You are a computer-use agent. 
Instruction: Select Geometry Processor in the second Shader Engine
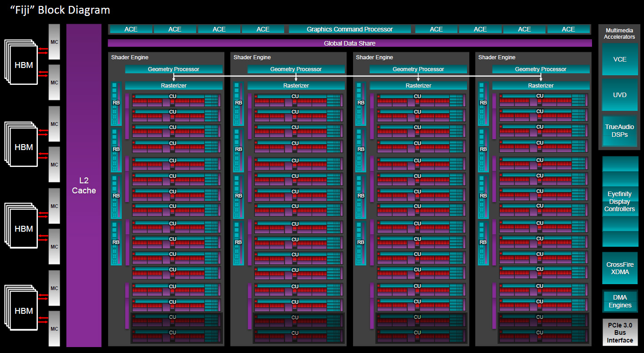pyautogui.click(x=296, y=69)
